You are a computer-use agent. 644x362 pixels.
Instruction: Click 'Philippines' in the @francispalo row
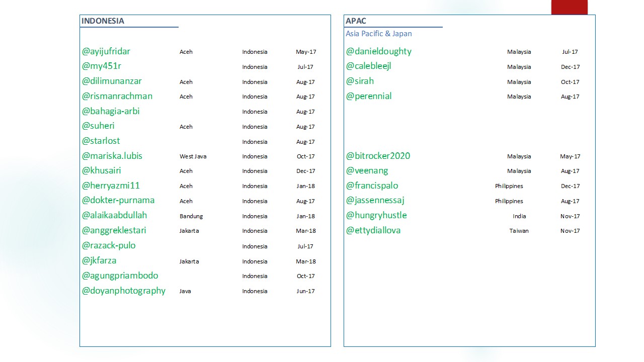[x=509, y=186]
